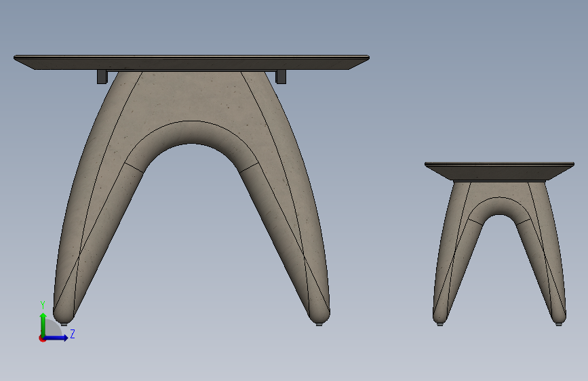
Task: Select the large table's right foot pad
Action: (x=319, y=324)
